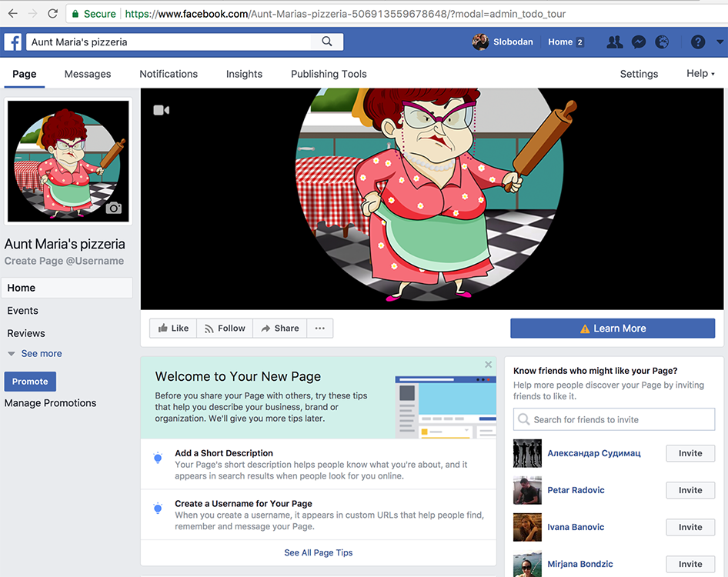Image resolution: width=728 pixels, height=577 pixels.
Task: Click the Quick Help question mark icon
Action: click(698, 42)
